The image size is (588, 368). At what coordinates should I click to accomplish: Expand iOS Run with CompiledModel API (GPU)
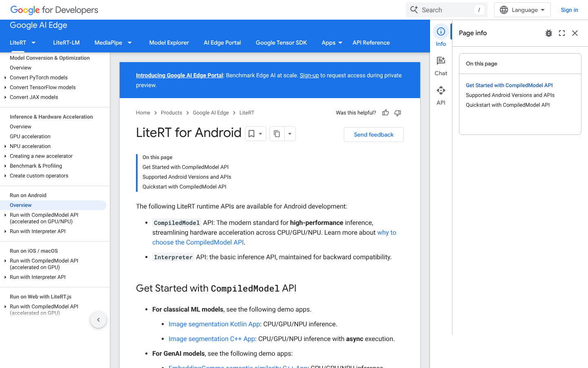5,261
